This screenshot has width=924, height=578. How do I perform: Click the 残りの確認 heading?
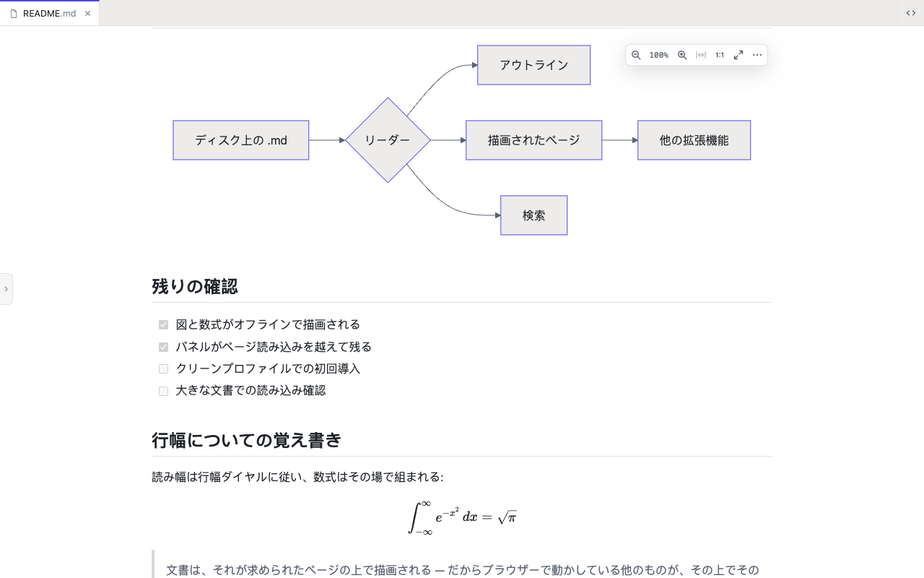(195, 287)
